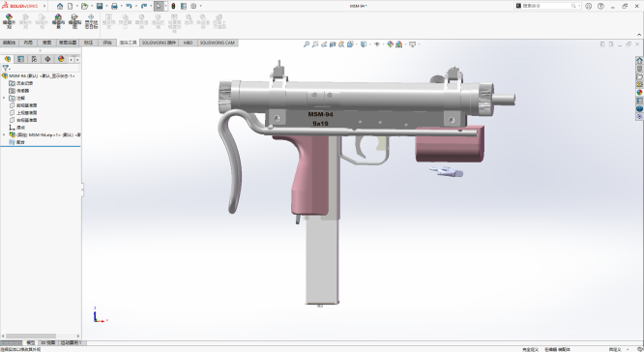Click View Orientation cube icon
Image resolution: width=644 pixels, height=352 pixels.
click(x=350, y=44)
